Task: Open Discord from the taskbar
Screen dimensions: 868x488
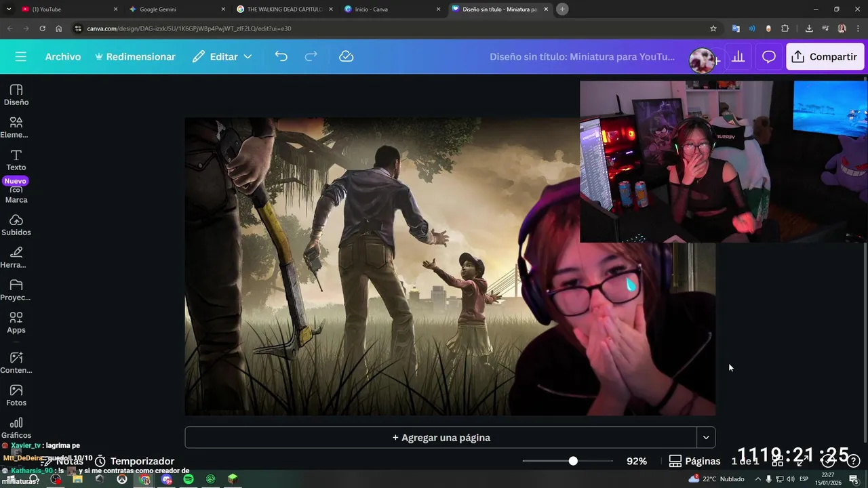Action: [167, 479]
